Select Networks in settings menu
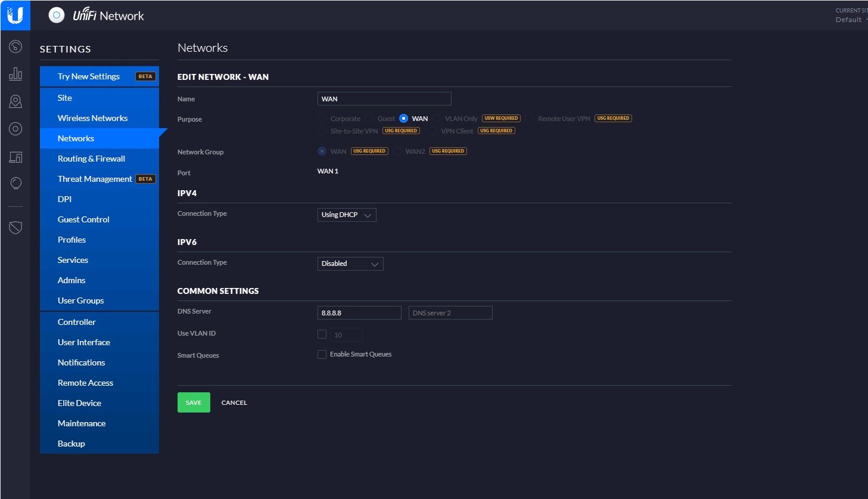The image size is (868, 499). [99, 138]
